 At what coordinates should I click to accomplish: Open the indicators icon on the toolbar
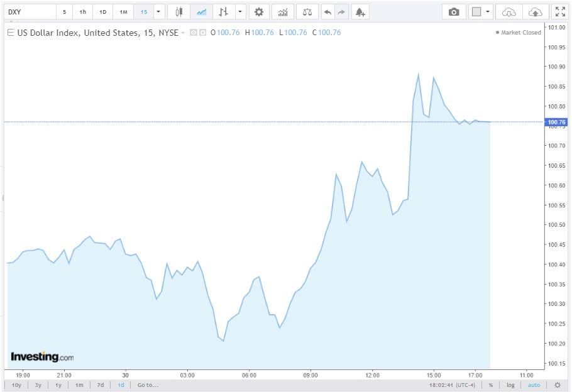283,11
